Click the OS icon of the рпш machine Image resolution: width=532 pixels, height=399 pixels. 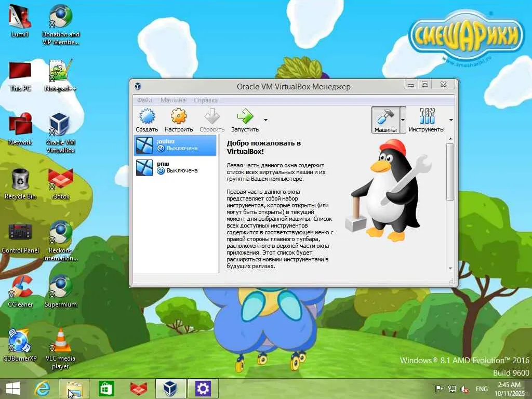tap(144, 168)
